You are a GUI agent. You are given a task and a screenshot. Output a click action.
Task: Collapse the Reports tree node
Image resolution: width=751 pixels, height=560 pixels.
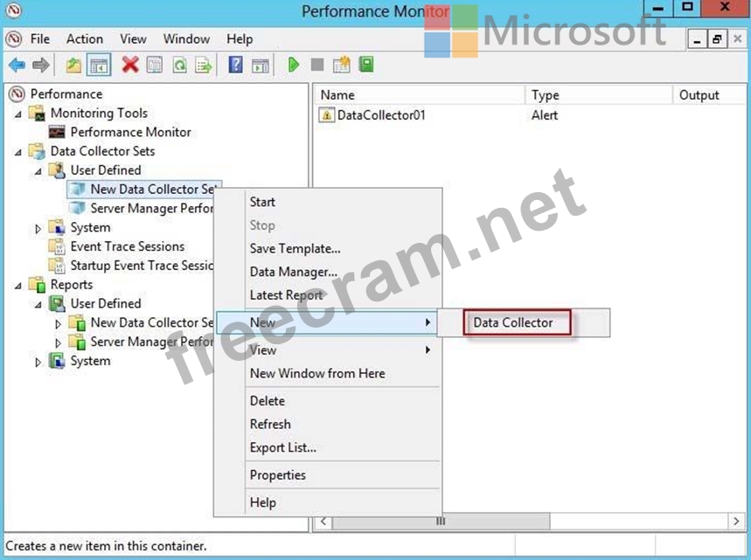18,287
